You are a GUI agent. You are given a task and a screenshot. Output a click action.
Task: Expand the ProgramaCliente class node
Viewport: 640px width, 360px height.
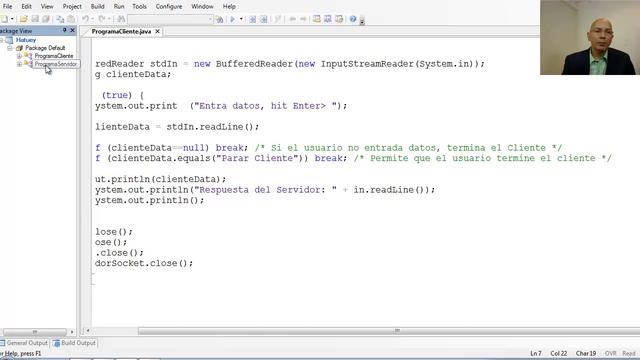click(x=19, y=56)
